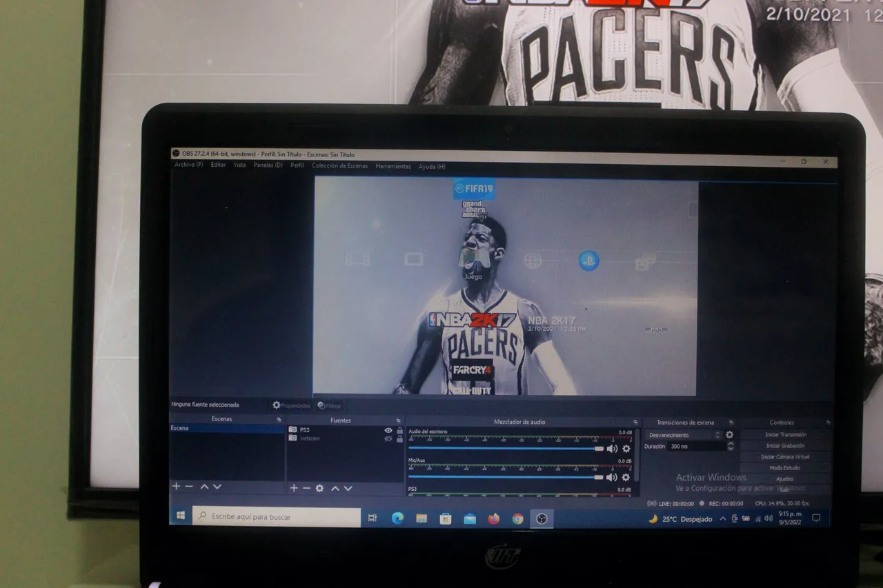Click Iniciar Transmisión button
Screen dimensions: 883x588
[786, 435]
